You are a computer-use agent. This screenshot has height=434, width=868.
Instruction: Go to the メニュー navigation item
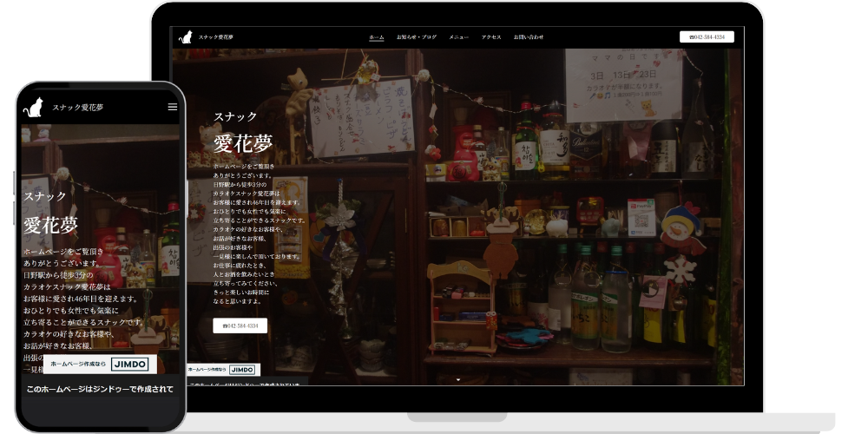pyautogui.click(x=459, y=37)
